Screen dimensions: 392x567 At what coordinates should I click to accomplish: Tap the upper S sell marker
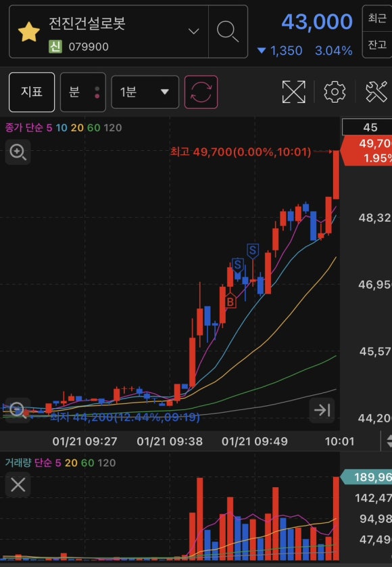click(253, 251)
